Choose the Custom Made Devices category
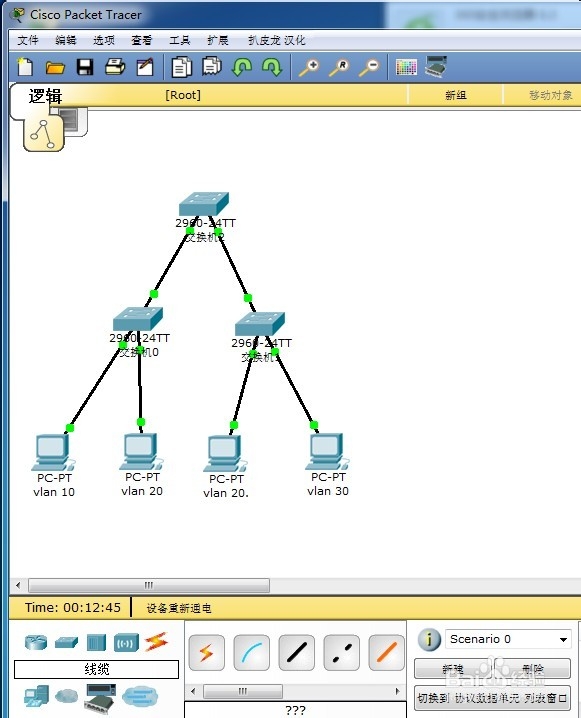This screenshot has height=718, width=581. (100, 698)
